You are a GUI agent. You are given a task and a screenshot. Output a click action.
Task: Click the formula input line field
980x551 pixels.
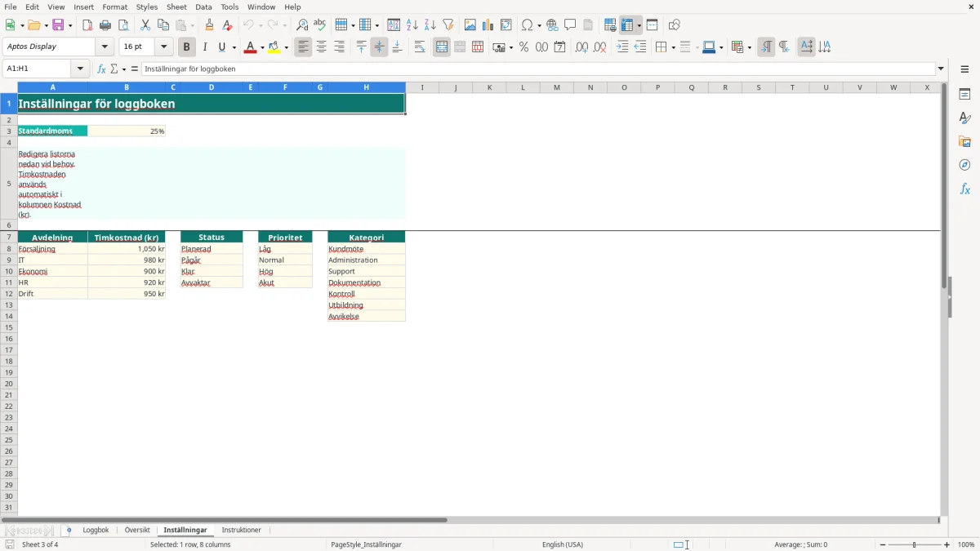pos(538,69)
